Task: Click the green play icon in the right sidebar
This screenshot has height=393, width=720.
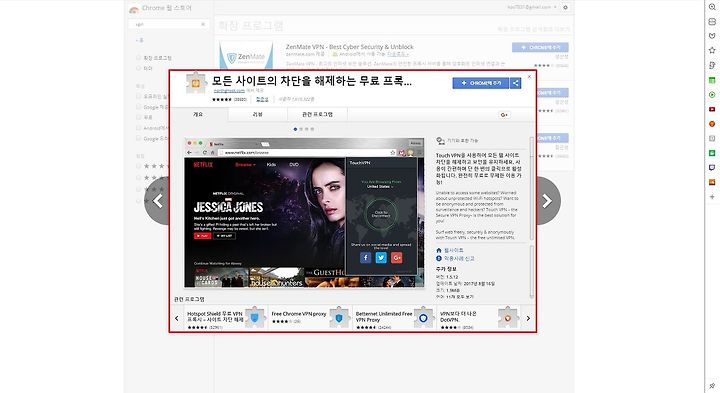Action: (712, 95)
